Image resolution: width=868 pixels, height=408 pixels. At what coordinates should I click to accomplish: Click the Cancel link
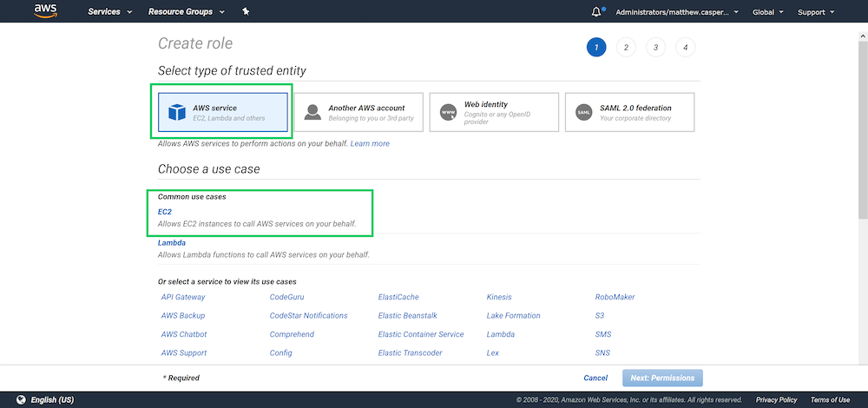pos(595,378)
